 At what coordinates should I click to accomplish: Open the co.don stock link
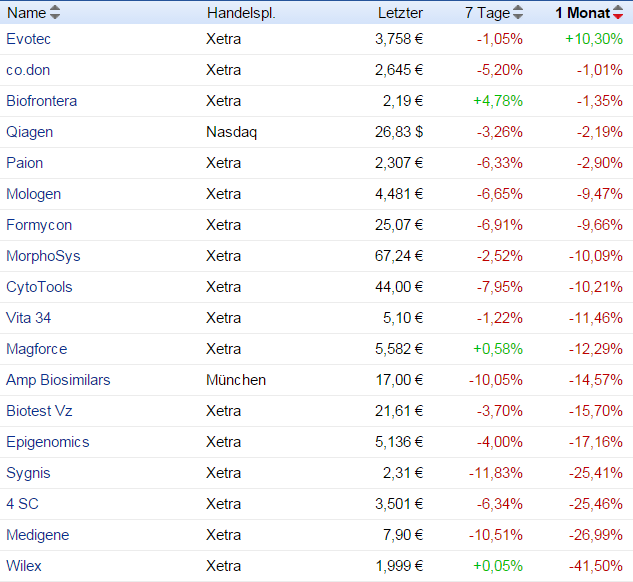(x=29, y=70)
